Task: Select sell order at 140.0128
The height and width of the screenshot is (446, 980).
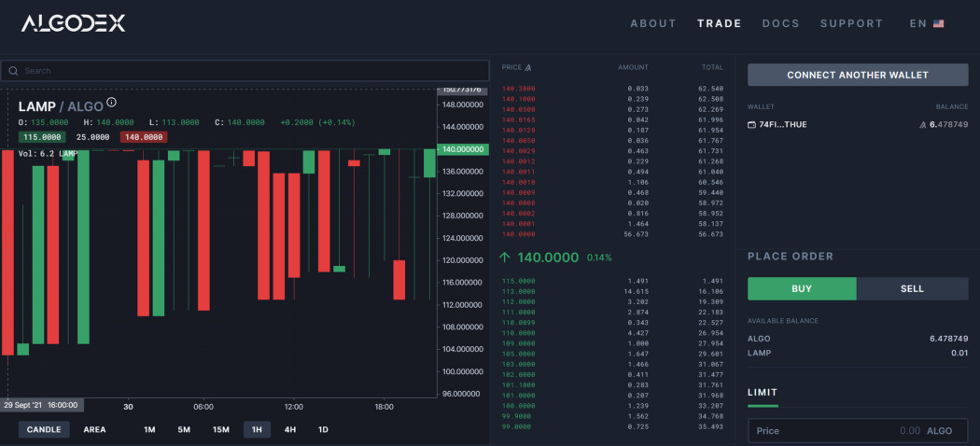Action: 612,130
